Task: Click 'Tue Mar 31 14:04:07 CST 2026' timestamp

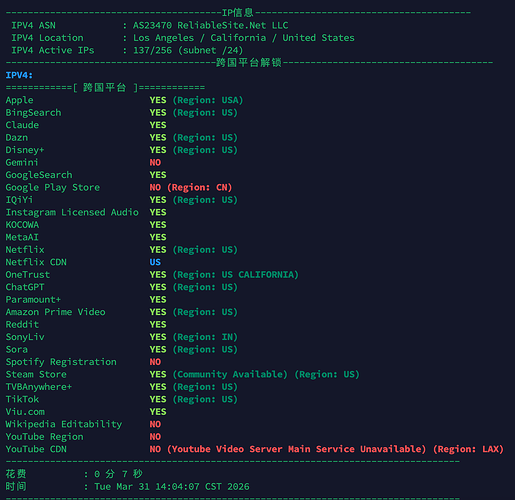Action: click(x=172, y=487)
